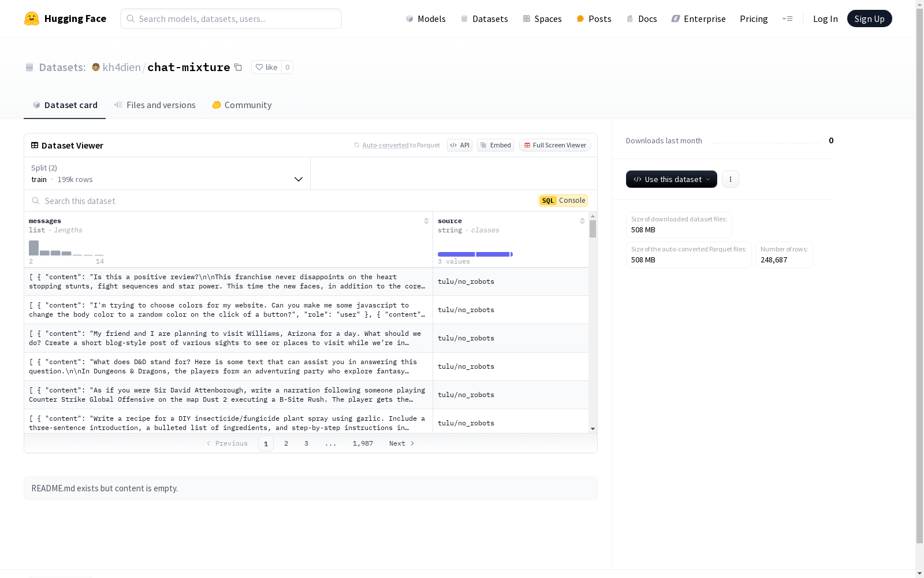
Task: Click the Hugging Face logo icon
Action: [x=32, y=18]
